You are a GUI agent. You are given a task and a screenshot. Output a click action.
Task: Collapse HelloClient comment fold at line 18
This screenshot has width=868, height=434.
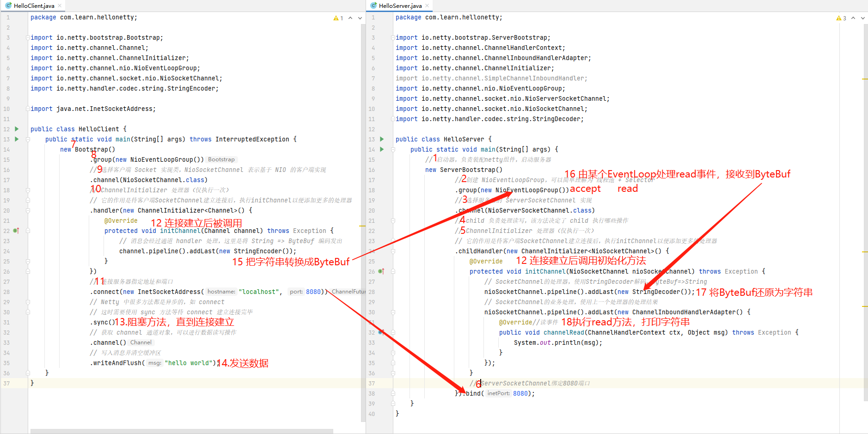pos(28,190)
